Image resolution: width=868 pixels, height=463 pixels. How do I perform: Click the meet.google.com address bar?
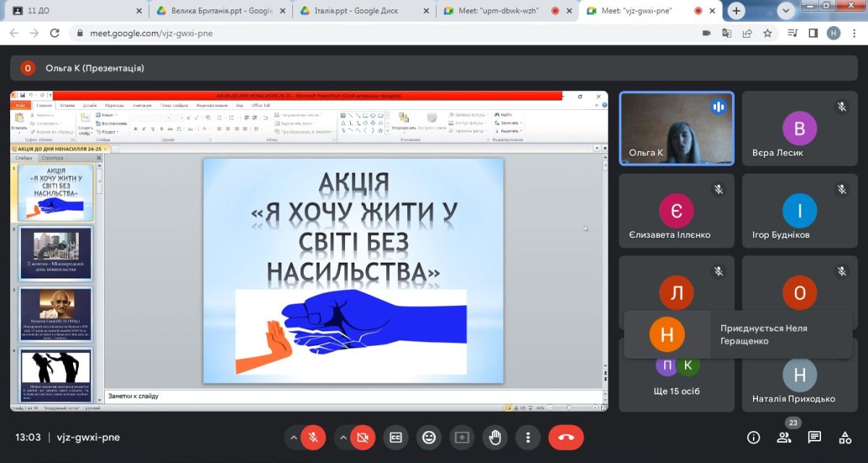coord(362,33)
